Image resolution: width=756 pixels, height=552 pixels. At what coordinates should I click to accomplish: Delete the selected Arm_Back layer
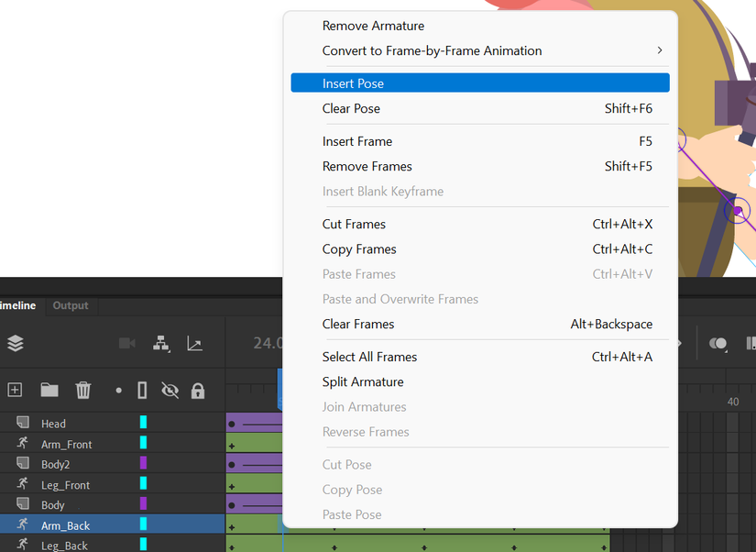pos(83,390)
